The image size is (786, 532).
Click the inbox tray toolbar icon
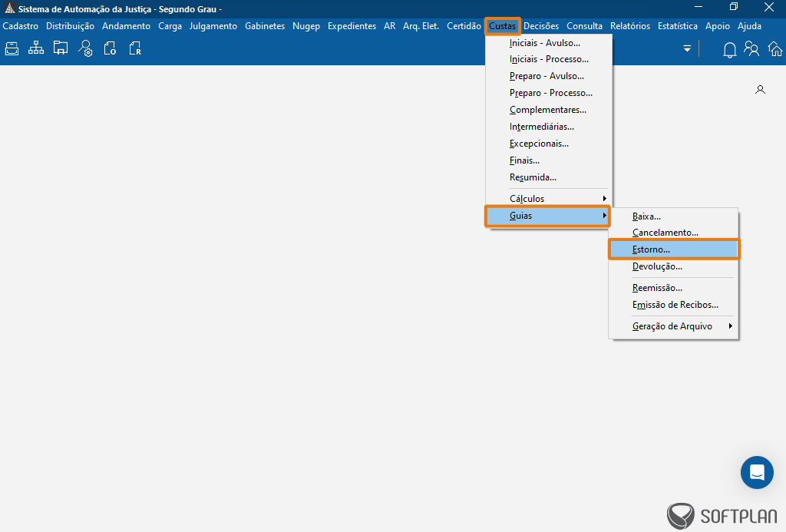coord(12,48)
